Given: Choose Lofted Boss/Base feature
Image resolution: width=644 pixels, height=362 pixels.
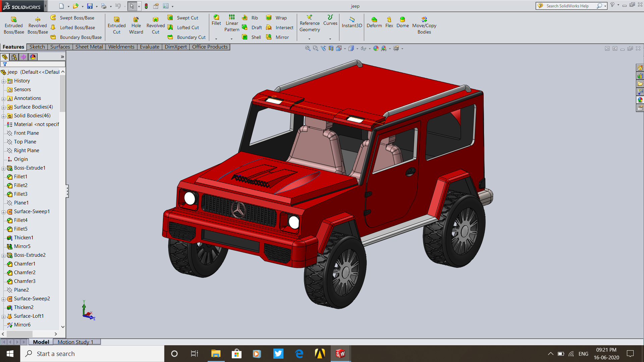Looking at the screenshot, I should pos(73,27).
